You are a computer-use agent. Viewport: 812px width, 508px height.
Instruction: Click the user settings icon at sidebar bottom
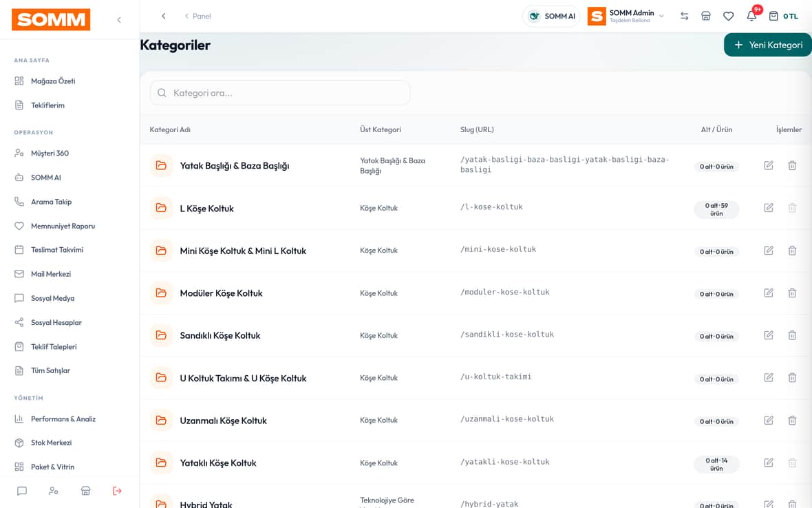(54, 491)
